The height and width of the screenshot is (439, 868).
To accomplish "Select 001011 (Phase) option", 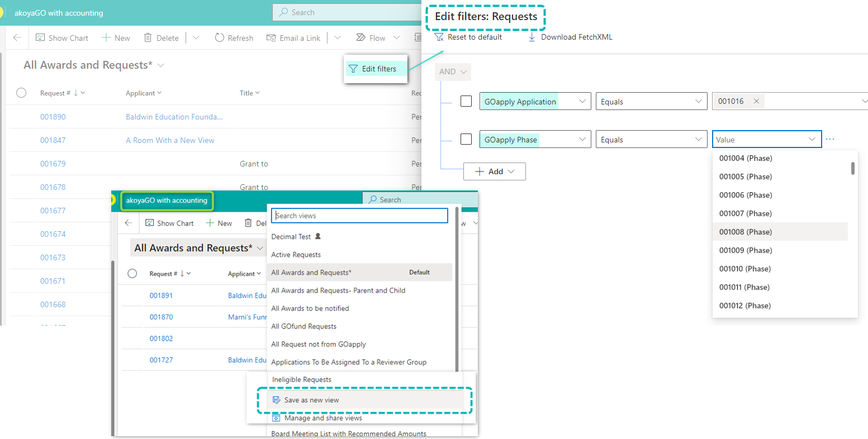I will click(780, 287).
